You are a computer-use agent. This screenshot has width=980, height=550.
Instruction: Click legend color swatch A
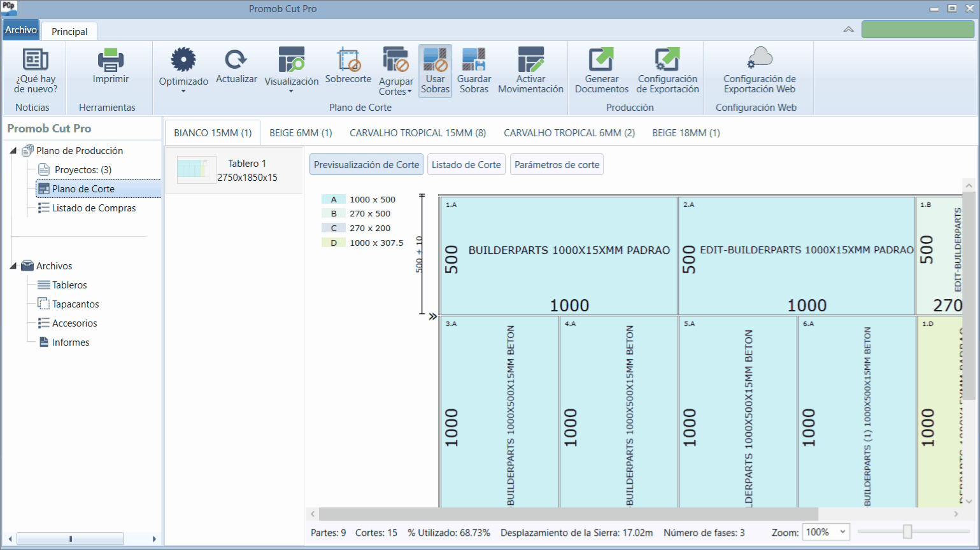[333, 199]
